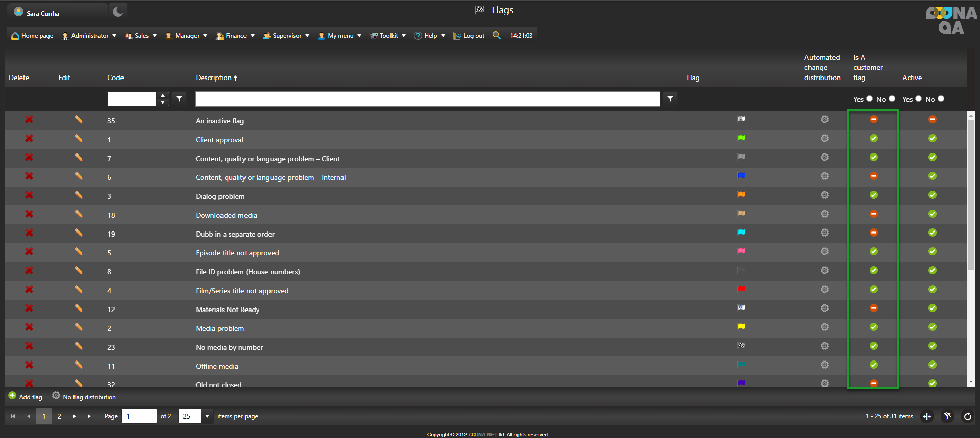This screenshot has width=980, height=438.
Task: Open the Finance menu
Action: pyautogui.click(x=235, y=36)
